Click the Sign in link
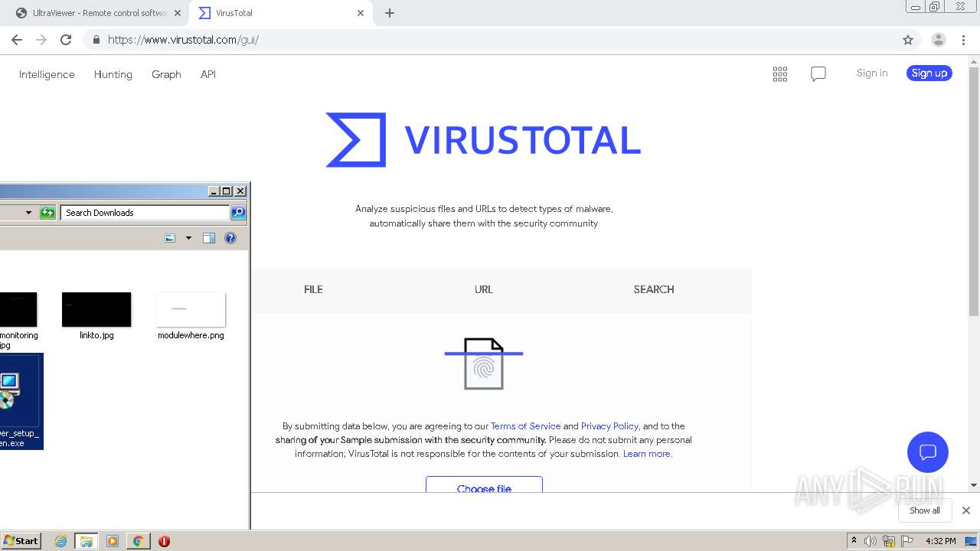The height and width of the screenshot is (551, 980). pyautogui.click(x=872, y=73)
